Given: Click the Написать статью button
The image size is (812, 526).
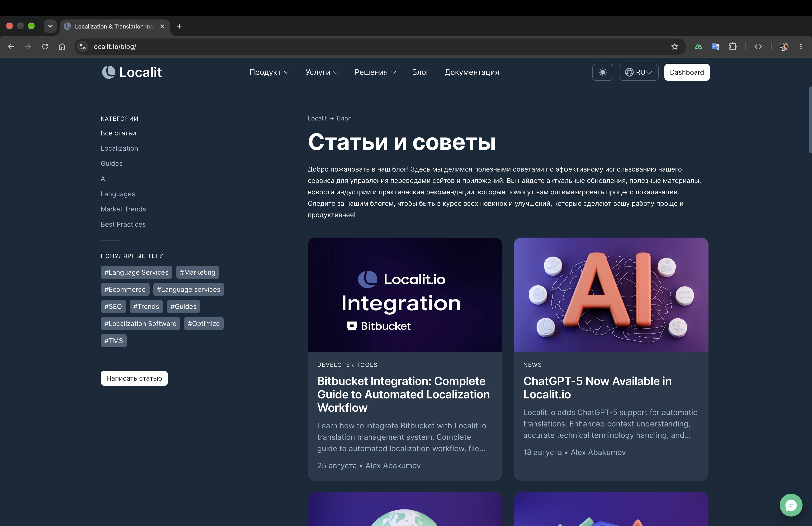Looking at the screenshot, I should tap(134, 378).
